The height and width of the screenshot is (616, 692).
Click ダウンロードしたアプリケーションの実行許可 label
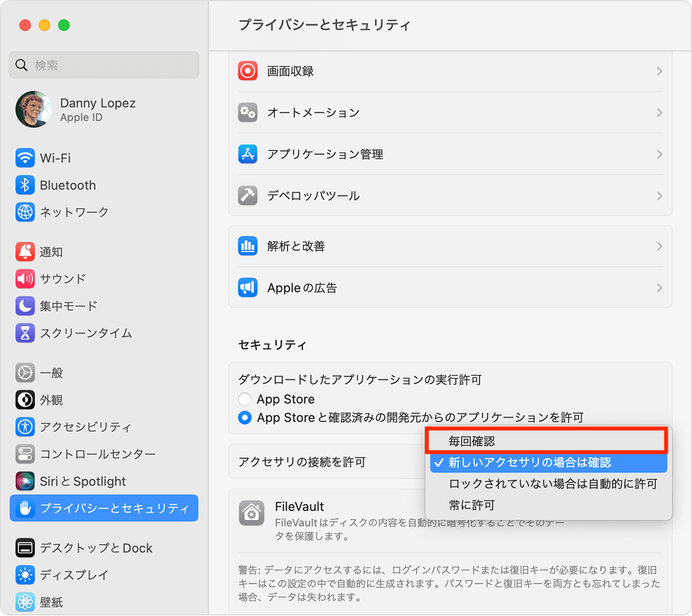[x=360, y=380]
